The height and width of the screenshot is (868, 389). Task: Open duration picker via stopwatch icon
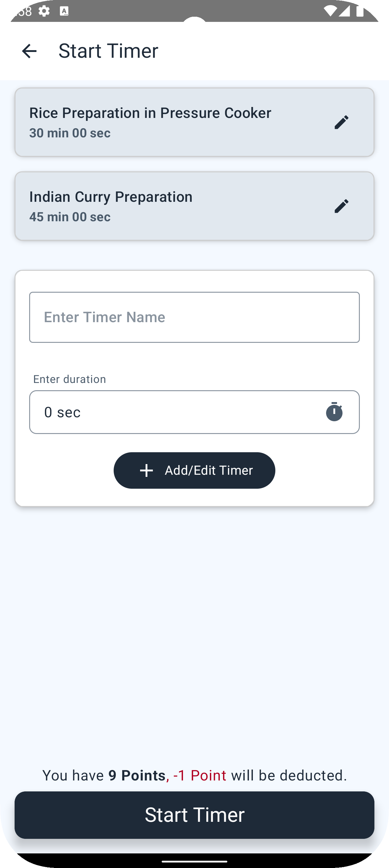334,412
